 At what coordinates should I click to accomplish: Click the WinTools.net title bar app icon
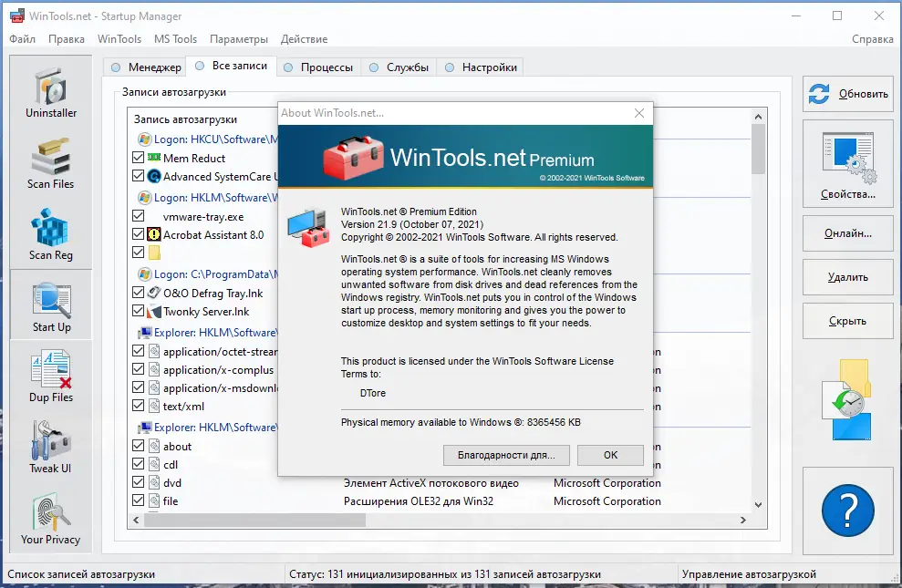pyautogui.click(x=16, y=16)
